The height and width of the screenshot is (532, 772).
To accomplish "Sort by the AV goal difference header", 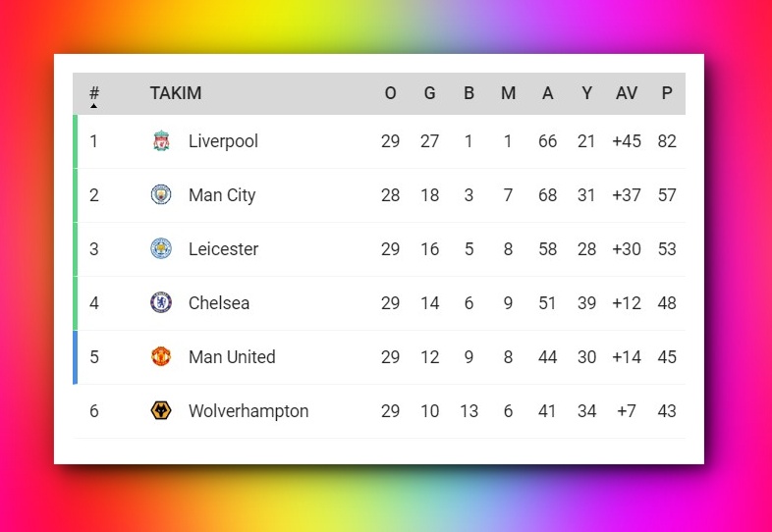I will coord(626,93).
